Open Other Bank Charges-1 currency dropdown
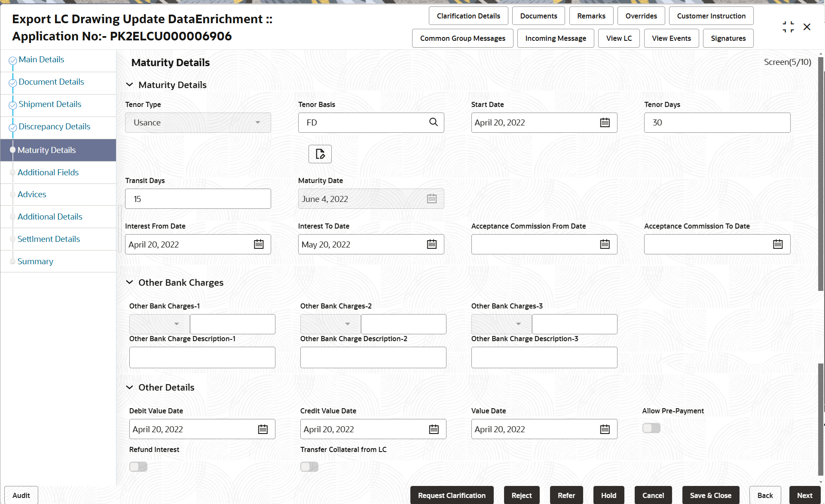This screenshot has height=504, width=825. point(159,324)
